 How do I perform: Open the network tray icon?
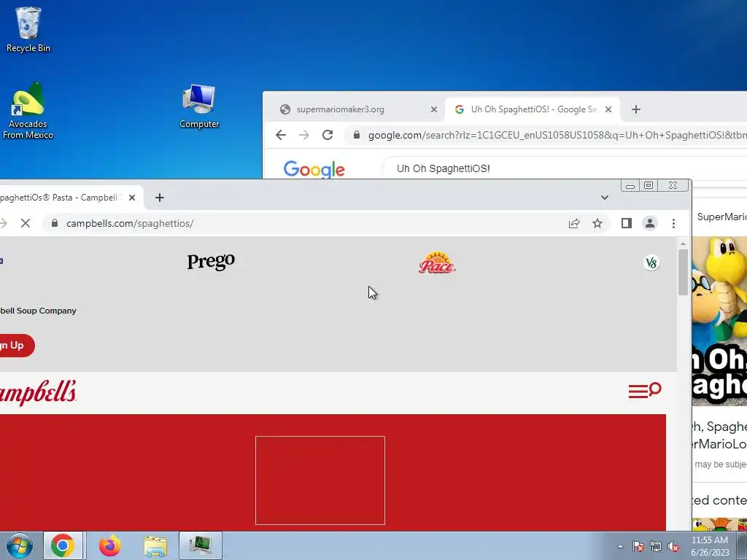coord(656,546)
